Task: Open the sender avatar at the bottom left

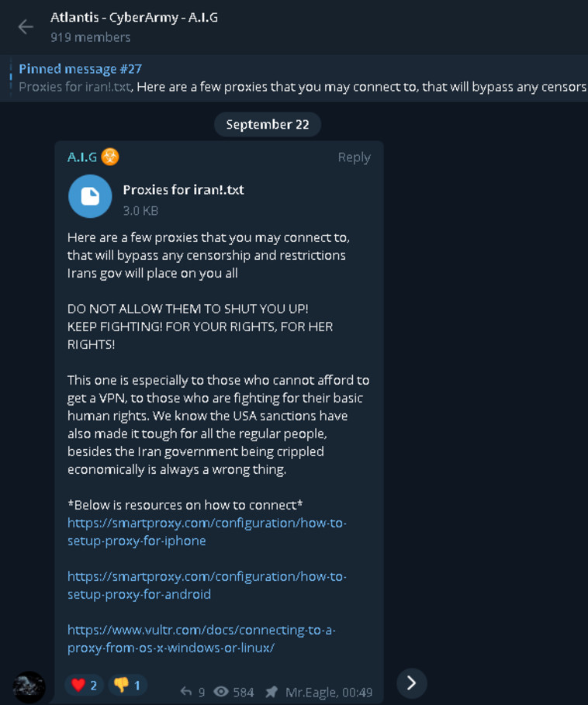Action: 29,687
